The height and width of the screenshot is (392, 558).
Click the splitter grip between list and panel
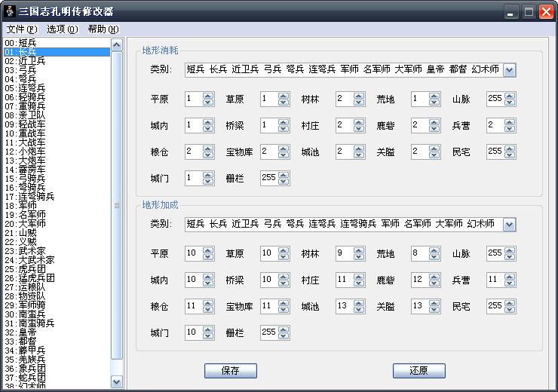117,205
